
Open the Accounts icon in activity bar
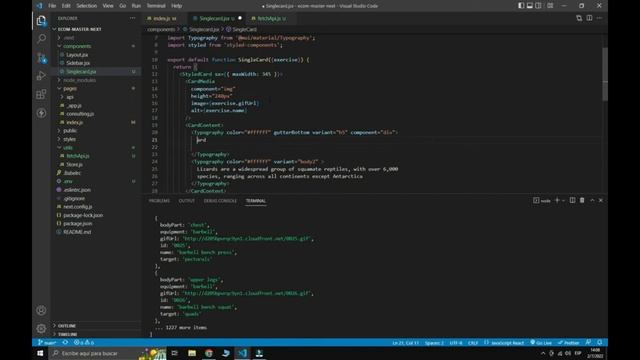[x=41, y=310]
